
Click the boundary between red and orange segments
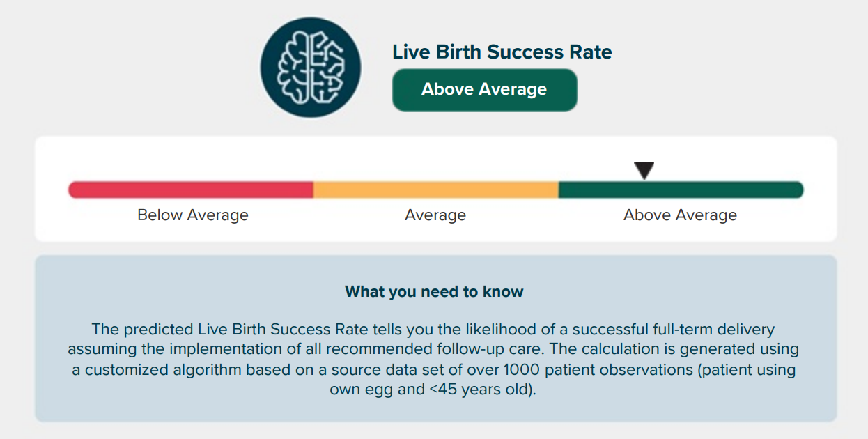click(x=313, y=190)
